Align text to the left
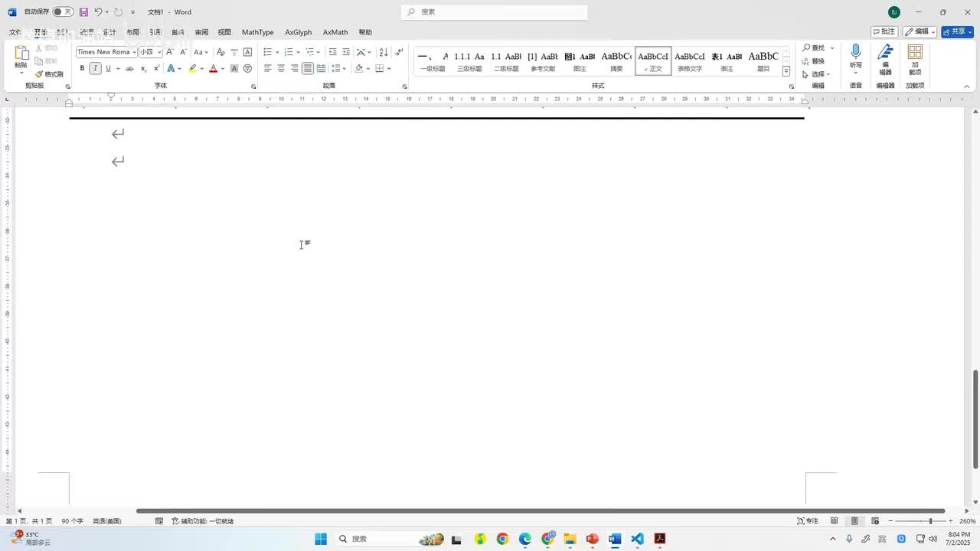The image size is (980, 551). 268,69
